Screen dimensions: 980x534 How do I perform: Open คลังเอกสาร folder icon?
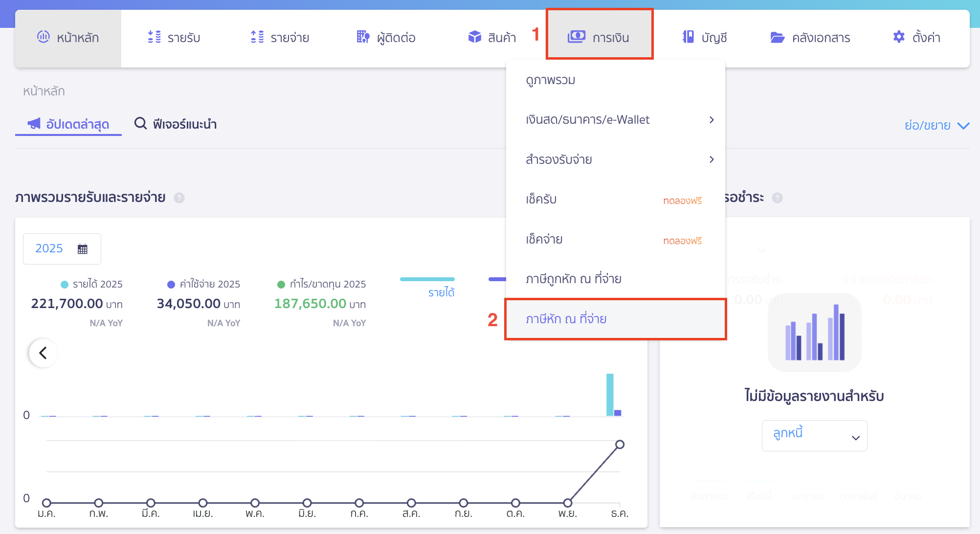click(777, 37)
